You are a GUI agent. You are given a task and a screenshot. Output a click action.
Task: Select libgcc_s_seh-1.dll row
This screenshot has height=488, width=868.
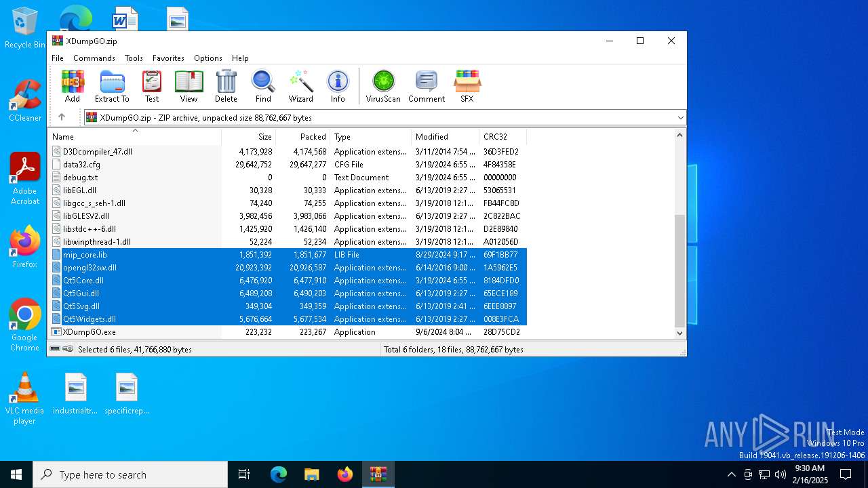click(288, 203)
